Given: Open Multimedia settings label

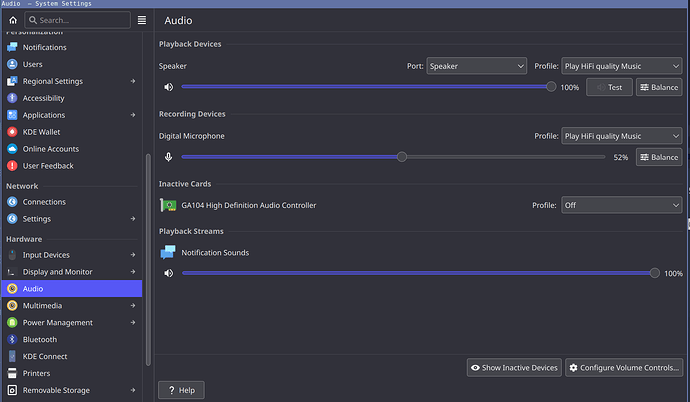Looking at the screenshot, I should click(42, 306).
